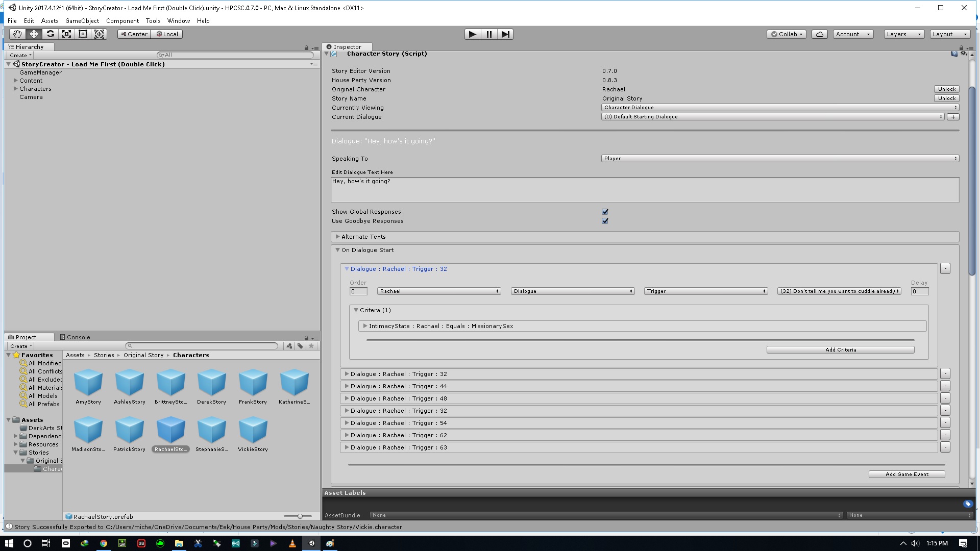Open the Windows notification center
This screenshot has height=551, width=980.
963,543
